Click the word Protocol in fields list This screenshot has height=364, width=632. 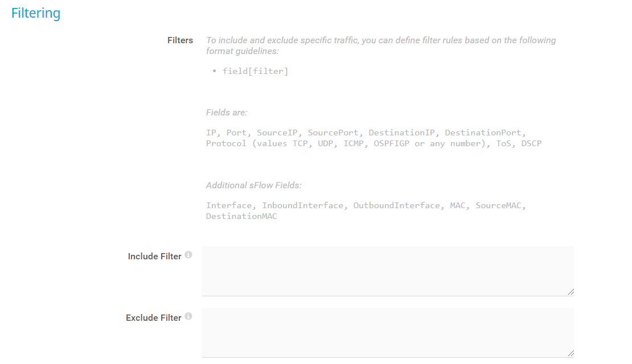[226, 144]
